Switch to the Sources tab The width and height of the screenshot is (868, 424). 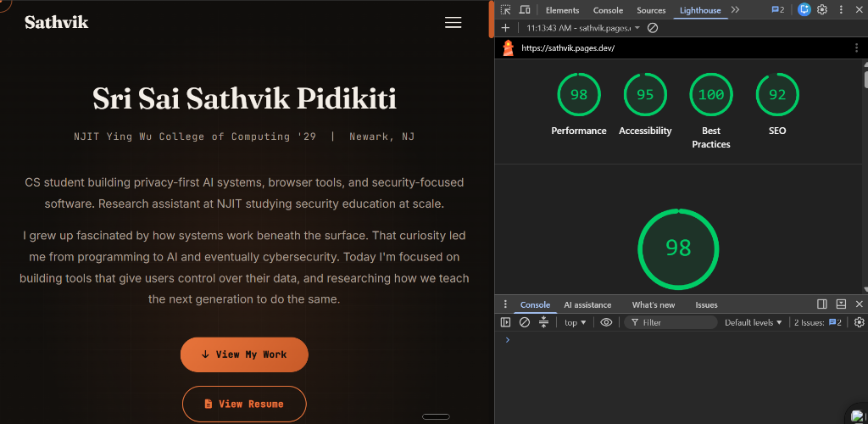coord(651,10)
